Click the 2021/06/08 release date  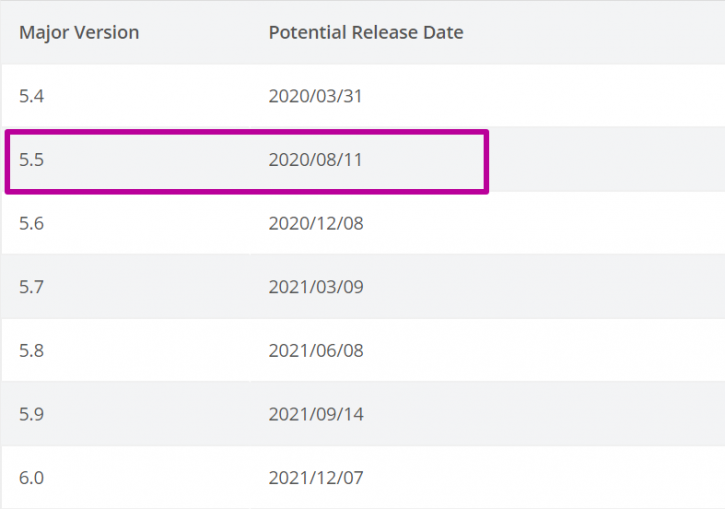point(316,350)
